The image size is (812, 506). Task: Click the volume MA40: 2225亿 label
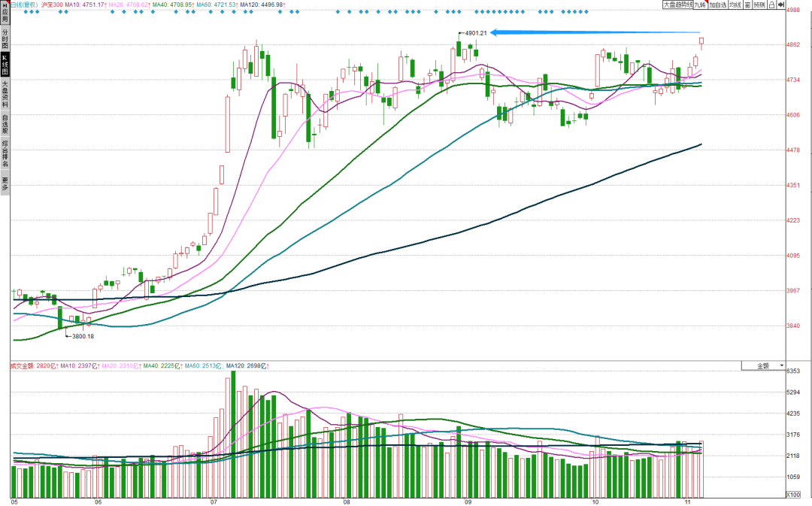point(163,365)
